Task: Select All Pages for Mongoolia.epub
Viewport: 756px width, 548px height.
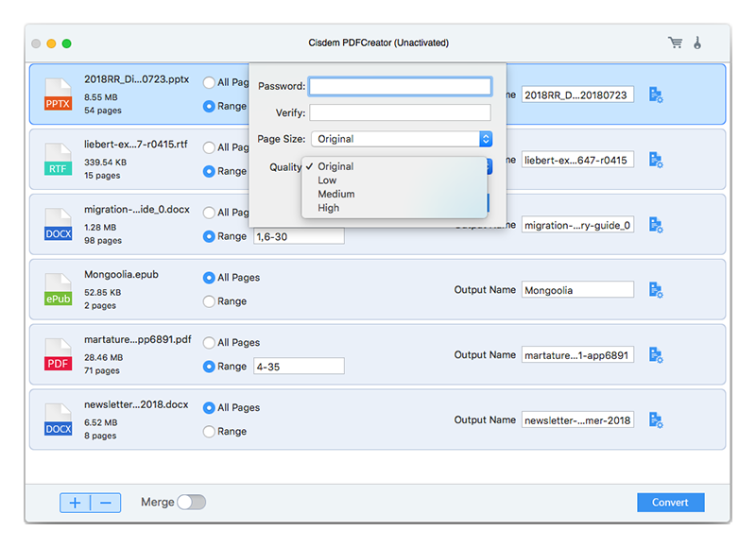Action: pos(209,278)
